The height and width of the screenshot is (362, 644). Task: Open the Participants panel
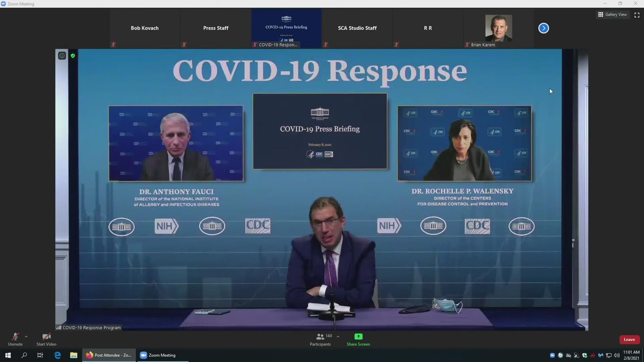pos(320,339)
